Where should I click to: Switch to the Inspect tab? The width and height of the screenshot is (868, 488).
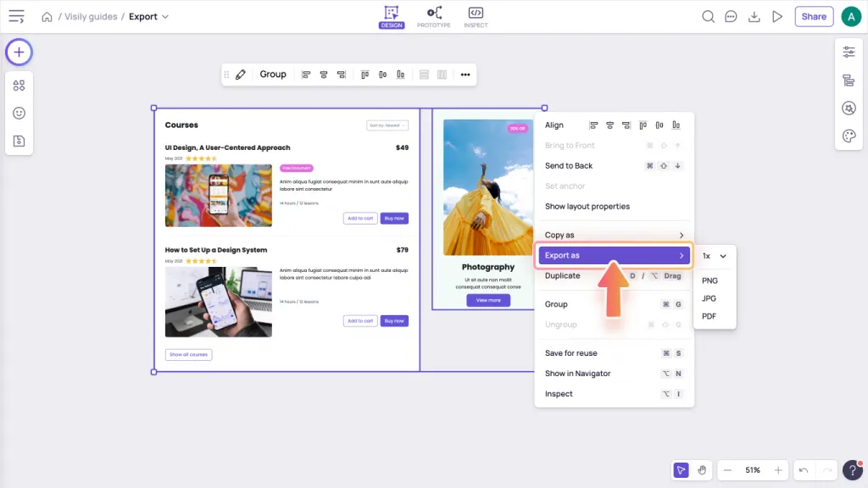476,17
